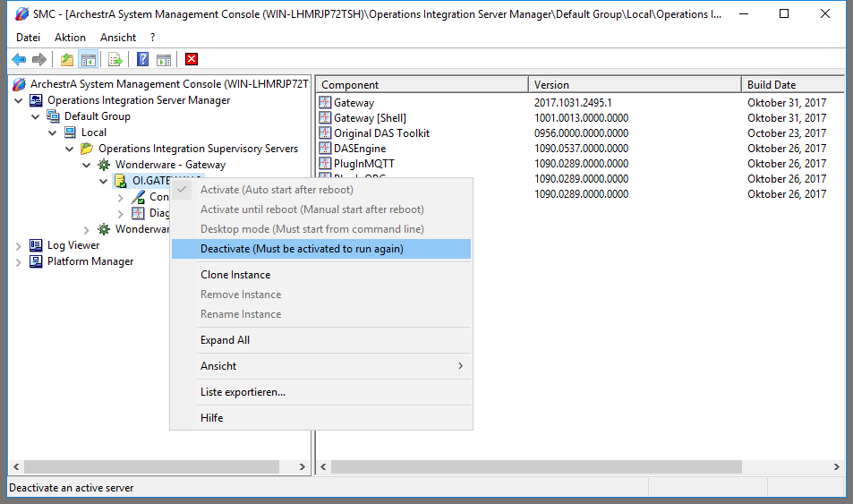Click the right pane horizontal scrollbar
This screenshot has height=504, width=853.
coord(537,467)
